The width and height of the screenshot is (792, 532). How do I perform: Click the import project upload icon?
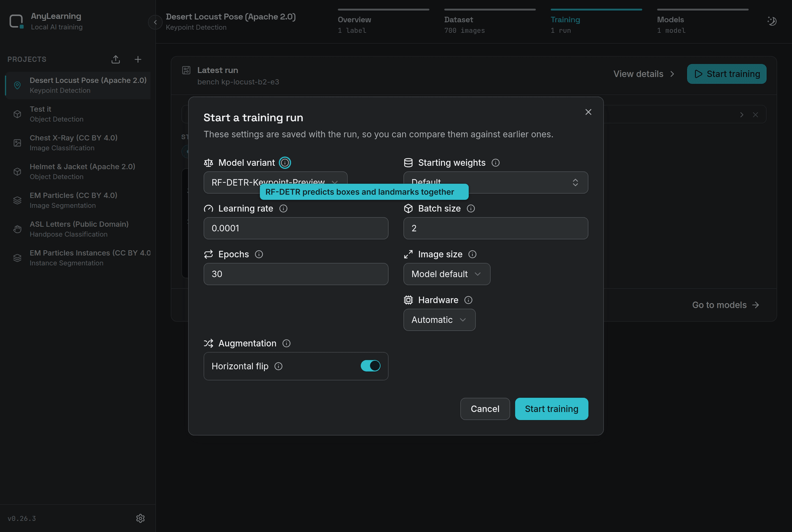(x=116, y=59)
